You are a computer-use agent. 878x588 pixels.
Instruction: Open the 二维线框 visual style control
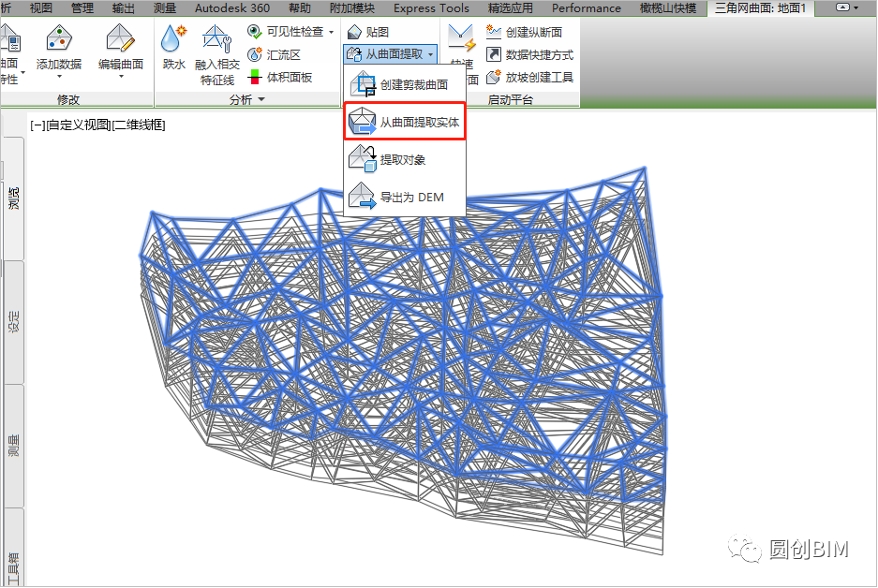(x=139, y=125)
